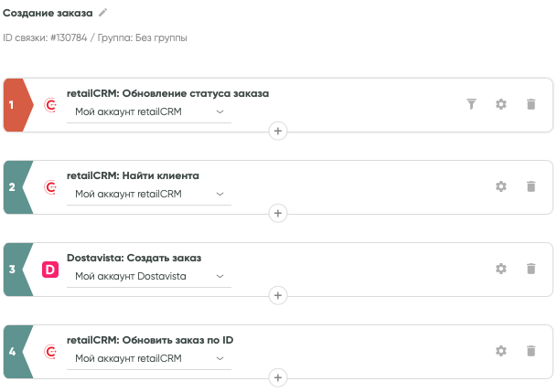Image resolution: width=558 pixels, height=392 pixels.
Task: Click the step number 3 marker
Action: pos(16,270)
